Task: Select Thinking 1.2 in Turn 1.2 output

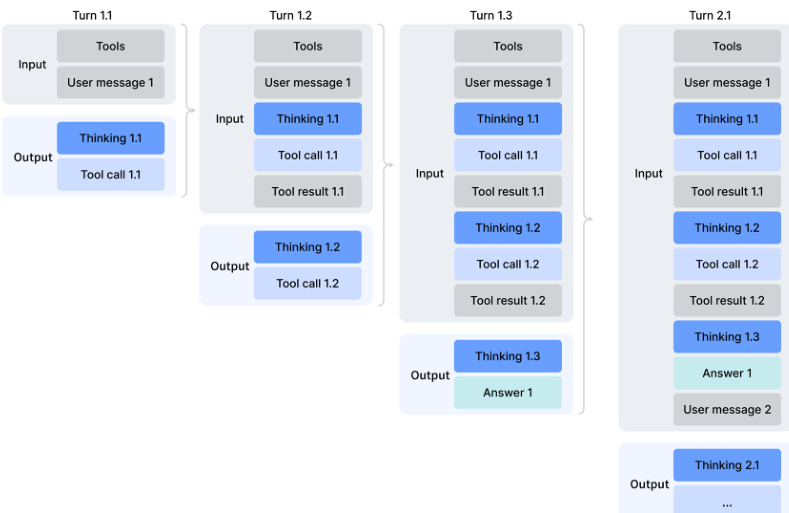Action: coord(308,247)
